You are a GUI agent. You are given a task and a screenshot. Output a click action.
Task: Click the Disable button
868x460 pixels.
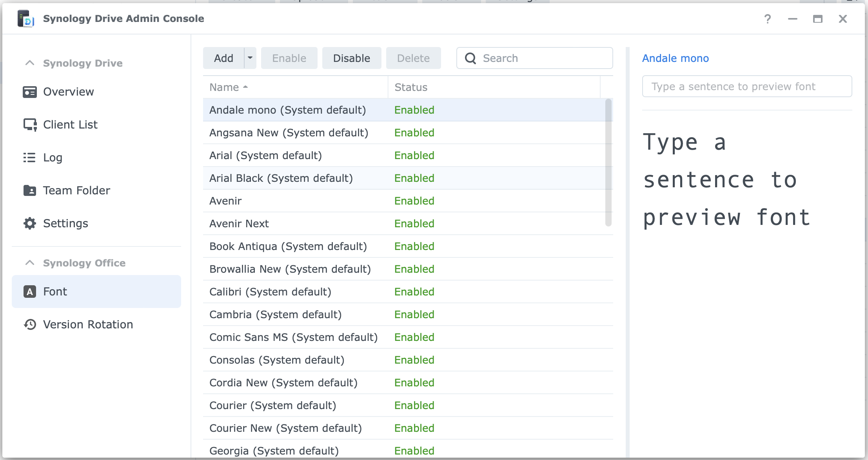coord(352,58)
